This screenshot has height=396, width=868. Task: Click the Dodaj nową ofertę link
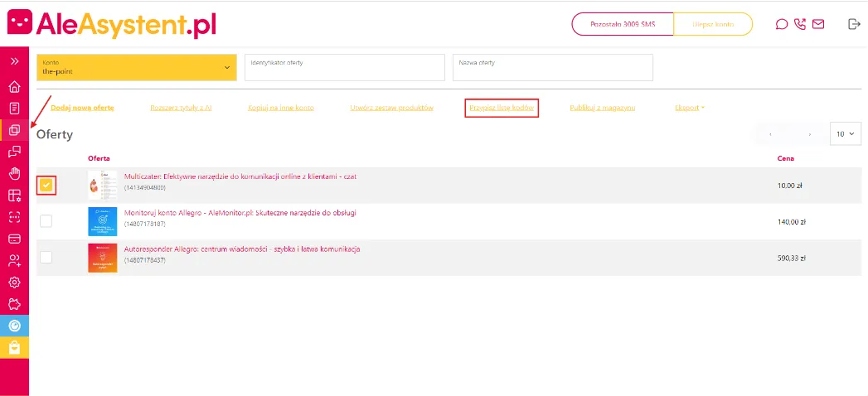(x=82, y=108)
